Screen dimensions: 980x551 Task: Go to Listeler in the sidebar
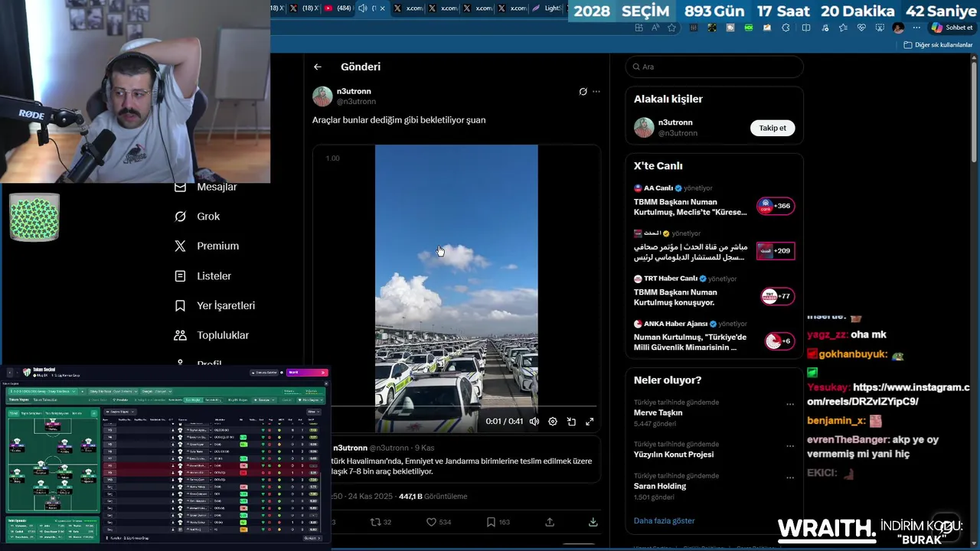pyautogui.click(x=203, y=276)
